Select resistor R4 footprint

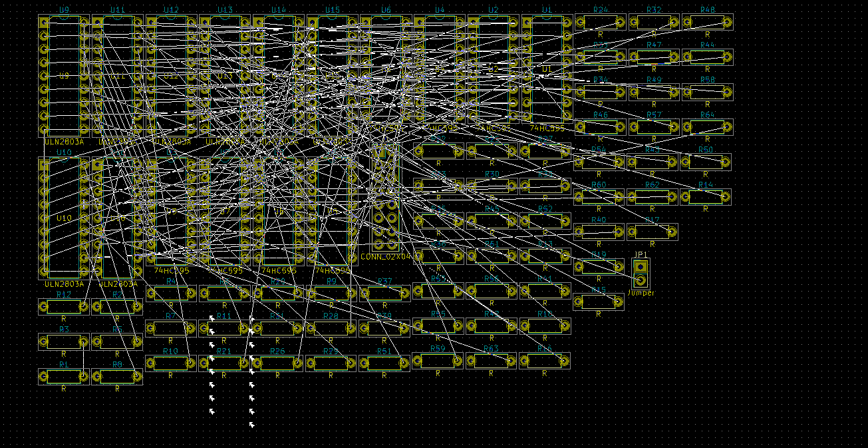(171, 293)
